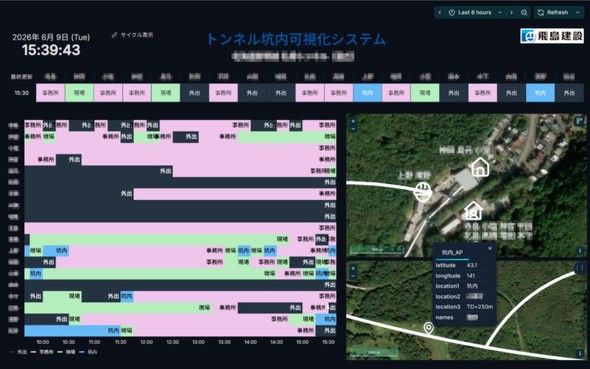Toggle 外出 series in timeline legend

tap(18, 352)
